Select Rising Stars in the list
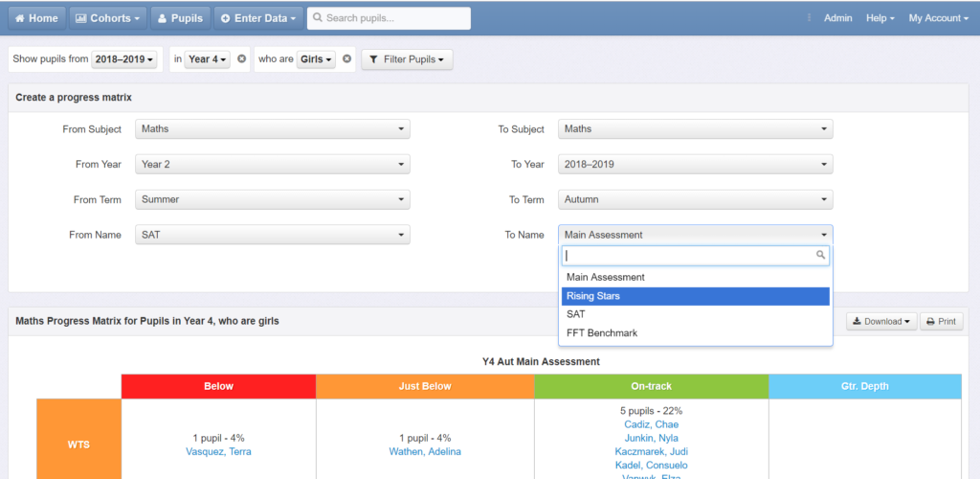Image resolution: width=980 pixels, height=479 pixels. (x=695, y=296)
